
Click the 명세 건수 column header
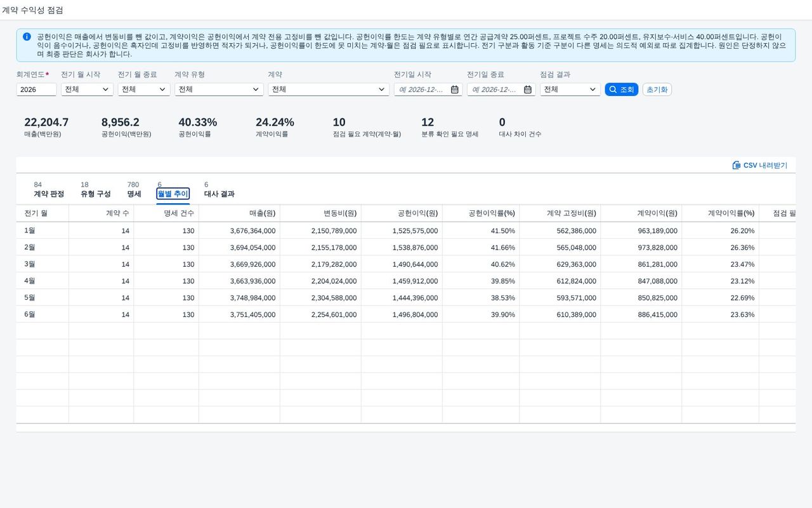click(x=166, y=213)
